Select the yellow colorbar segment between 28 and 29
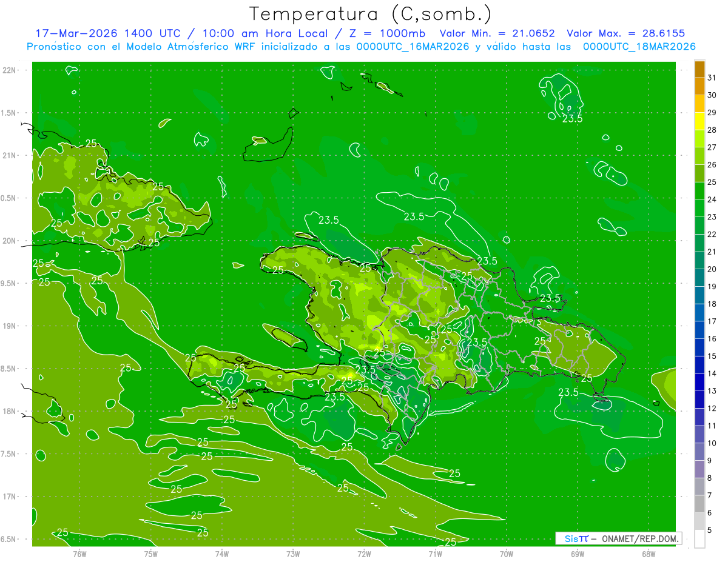Screen dimensions: 728x562 point(699,121)
